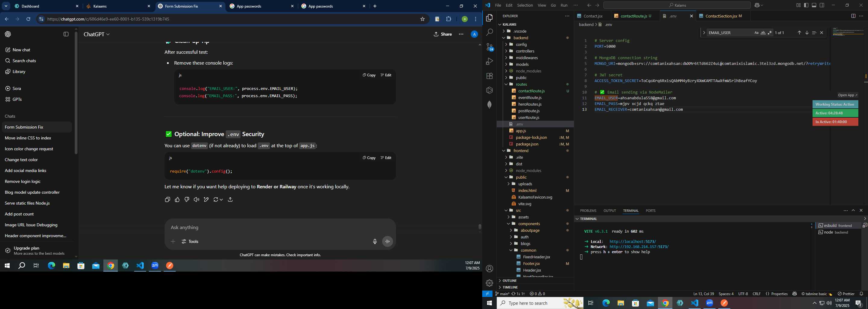Screen dimensions: 868x309
Task: Switch to the PROBLEMS panel tab
Action: [588, 211]
